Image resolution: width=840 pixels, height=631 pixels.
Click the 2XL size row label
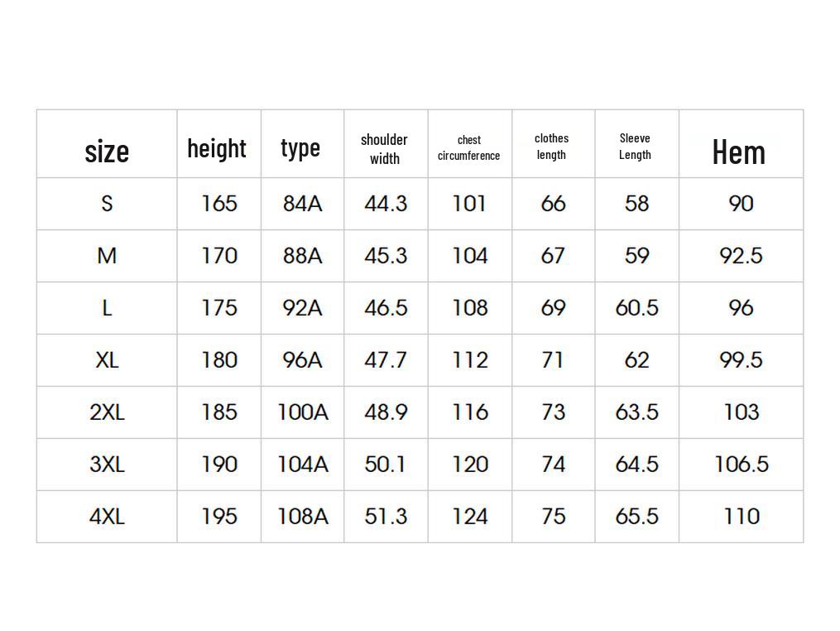pyautogui.click(x=107, y=412)
